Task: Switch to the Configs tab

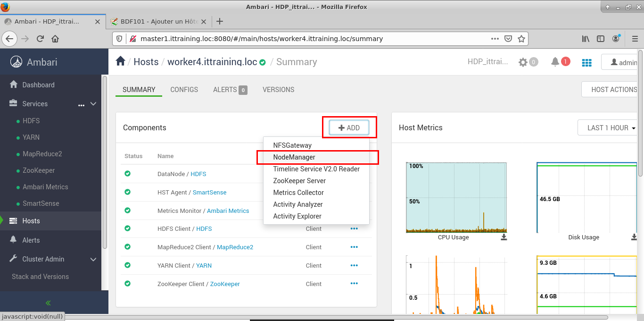Action: pos(184,90)
